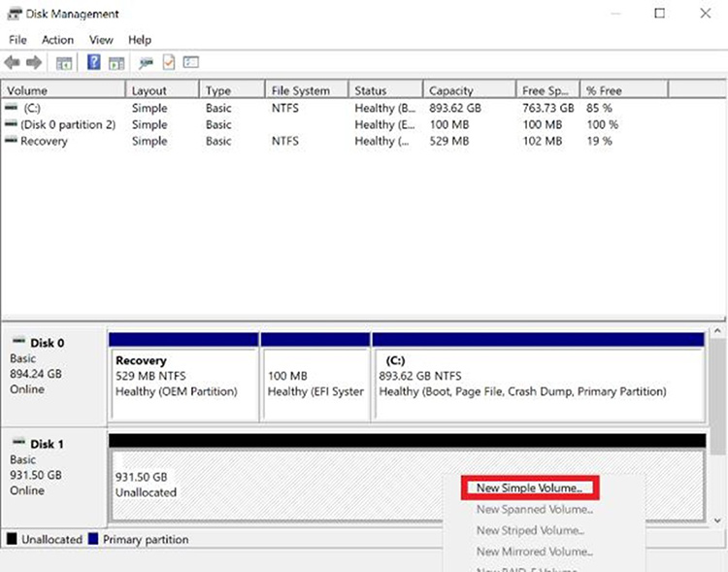Click the drive icon beside Recovery volume row
The image size is (728, 572).
pos(11,140)
